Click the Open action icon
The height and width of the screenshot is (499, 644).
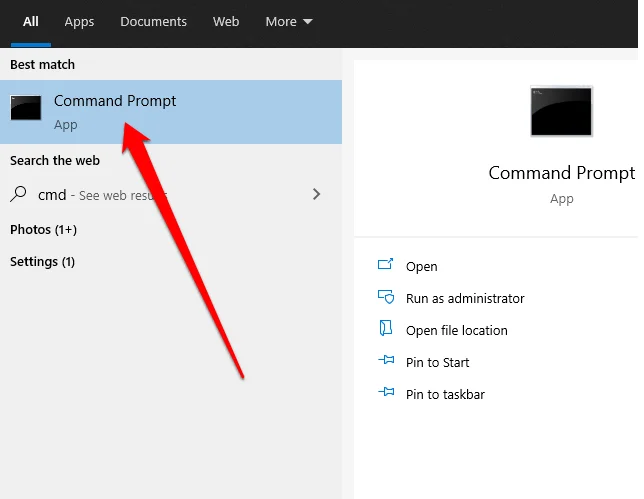tap(386, 266)
